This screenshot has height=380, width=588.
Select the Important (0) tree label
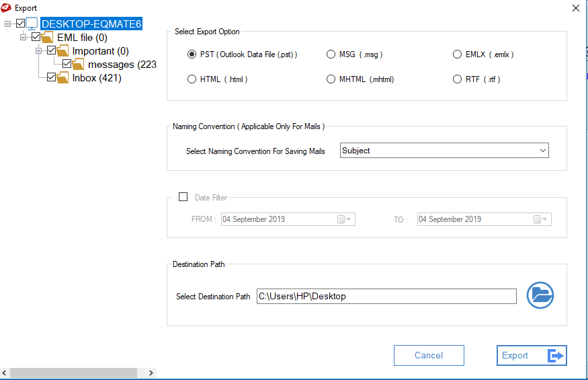point(101,51)
